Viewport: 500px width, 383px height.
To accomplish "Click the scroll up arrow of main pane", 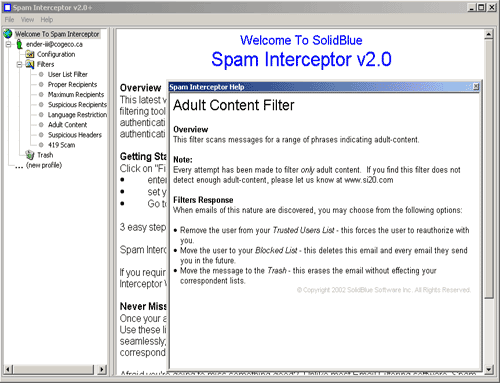I will pos(489,34).
